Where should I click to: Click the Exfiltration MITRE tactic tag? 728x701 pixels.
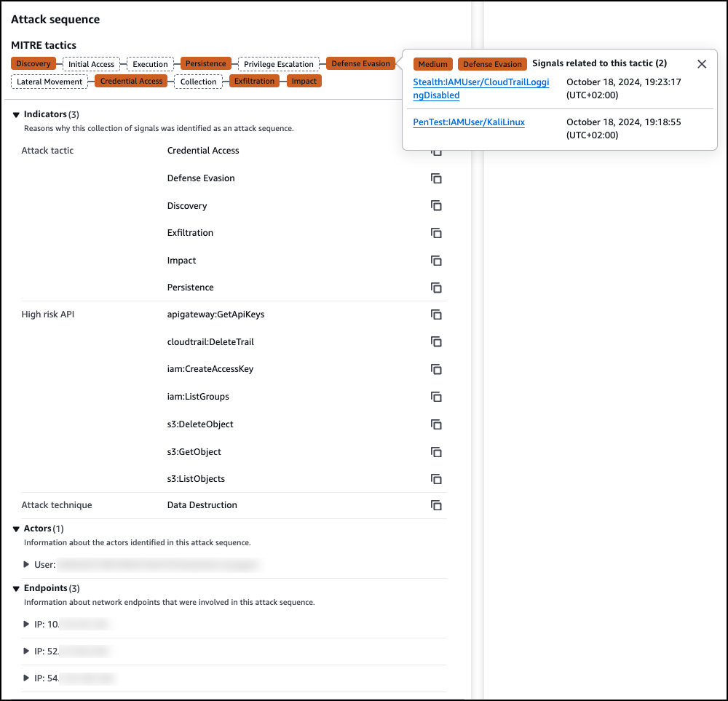click(254, 82)
